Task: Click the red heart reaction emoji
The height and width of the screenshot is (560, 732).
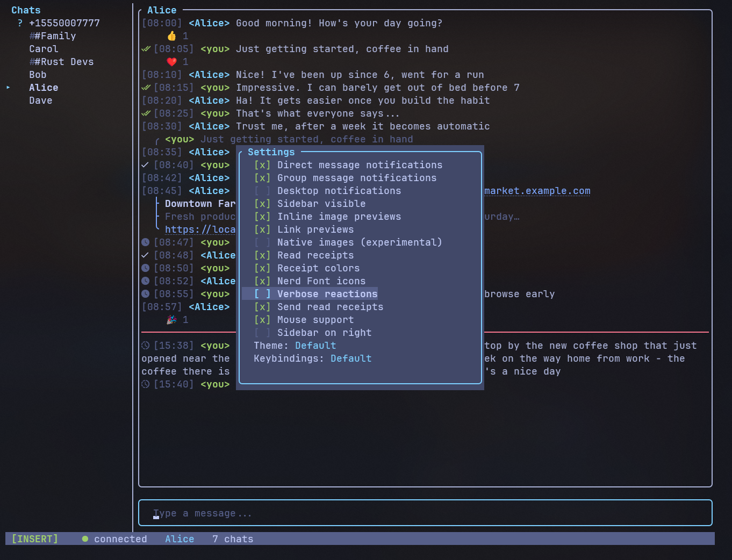Action: (x=171, y=62)
